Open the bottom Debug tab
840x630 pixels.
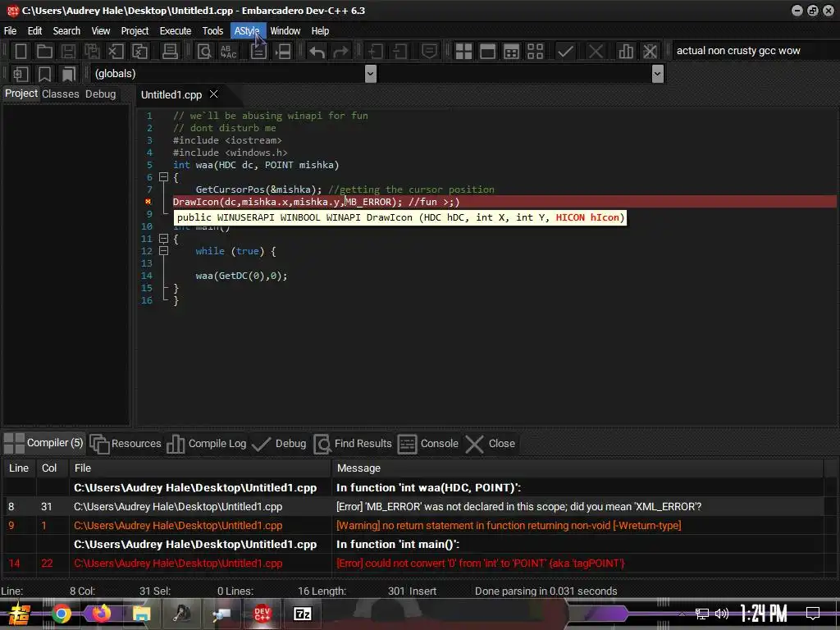click(x=279, y=444)
